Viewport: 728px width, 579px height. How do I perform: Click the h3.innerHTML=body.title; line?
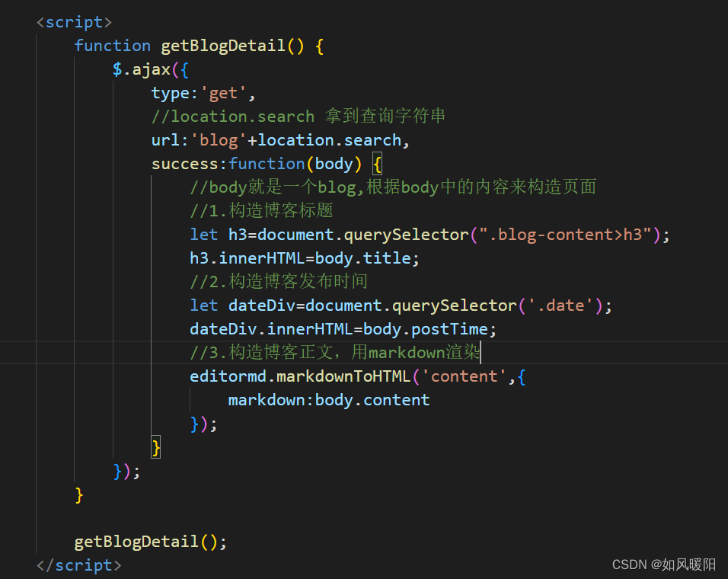coord(304,258)
